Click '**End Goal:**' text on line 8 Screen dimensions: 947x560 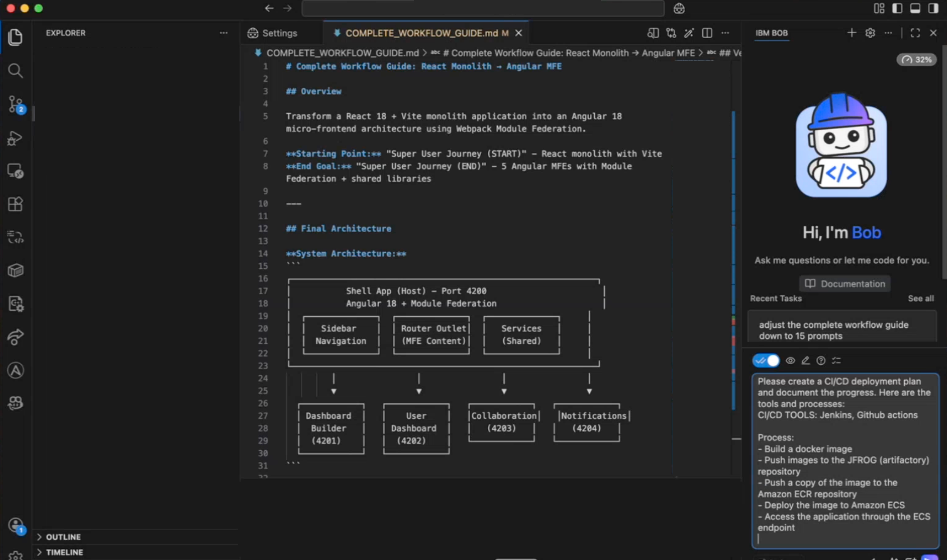click(x=318, y=166)
